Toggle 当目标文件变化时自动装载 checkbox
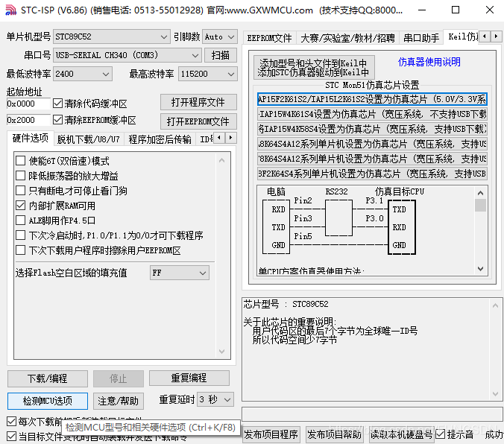This screenshot has width=504, height=444. coord(12,437)
